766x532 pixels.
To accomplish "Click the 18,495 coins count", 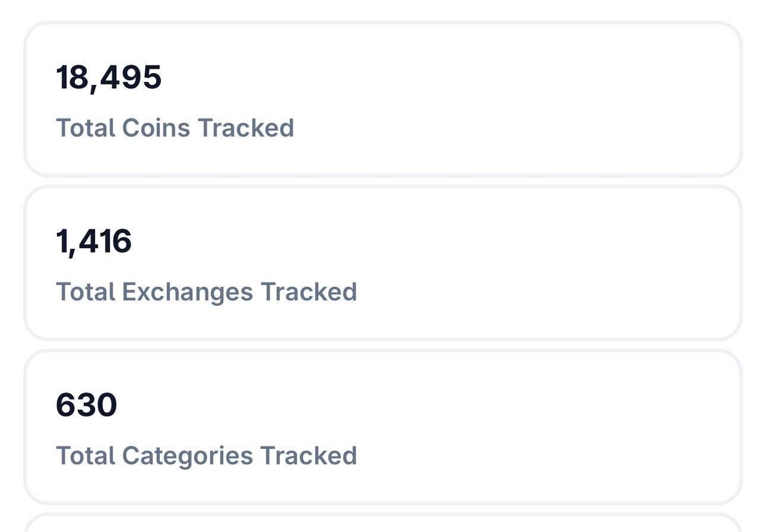I will pyautogui.click(x=108, y=78).
